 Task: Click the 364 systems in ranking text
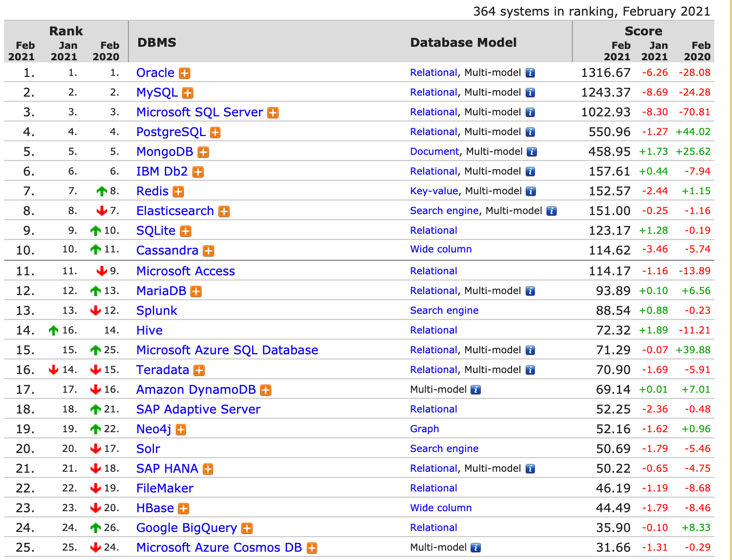tap(592, 11)
